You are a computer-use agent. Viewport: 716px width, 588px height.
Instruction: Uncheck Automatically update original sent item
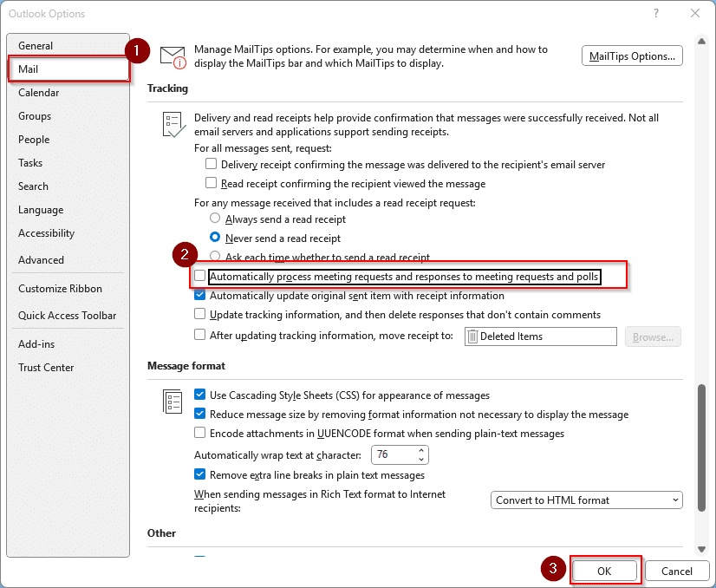199,295
